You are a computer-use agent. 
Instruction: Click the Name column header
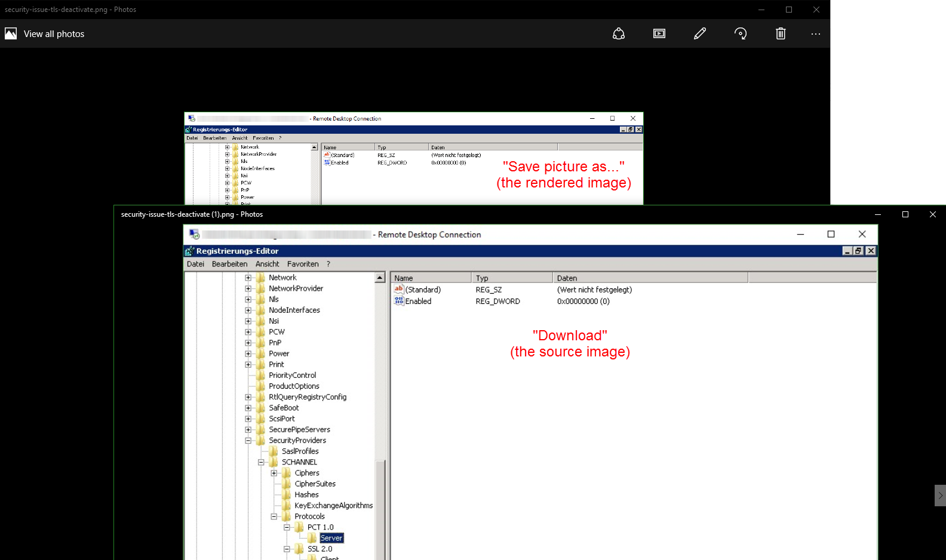click(x=430, y=278)
